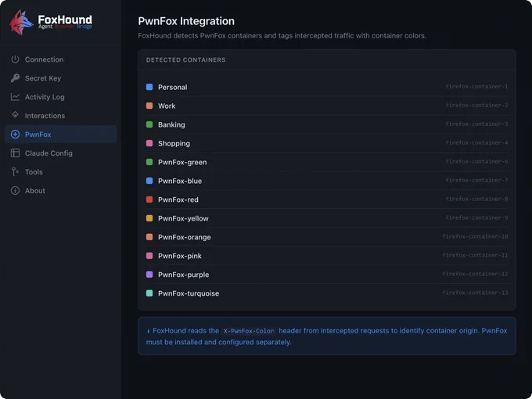Viewport: 532px width, 399px height.
Task: Click the X-PwnFox-Color header code
Action: (249, 331)
